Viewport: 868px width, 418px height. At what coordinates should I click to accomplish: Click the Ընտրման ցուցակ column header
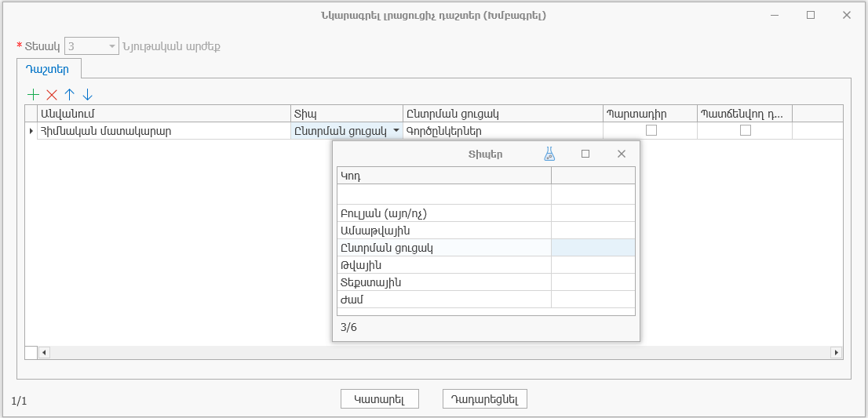pyautogui.click(x=502, y=114)
